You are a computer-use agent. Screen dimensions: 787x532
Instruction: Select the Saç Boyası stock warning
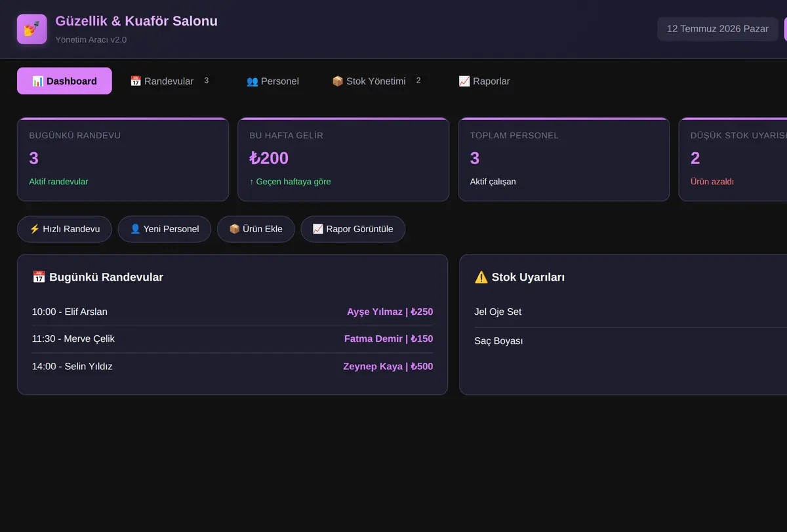point(498,340)
